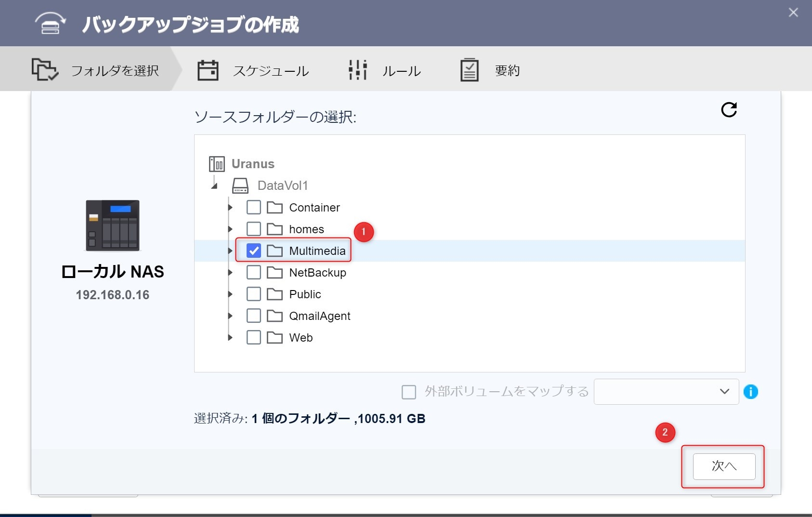
Task: Go to the ルール step tab
Action: point(401,71)
